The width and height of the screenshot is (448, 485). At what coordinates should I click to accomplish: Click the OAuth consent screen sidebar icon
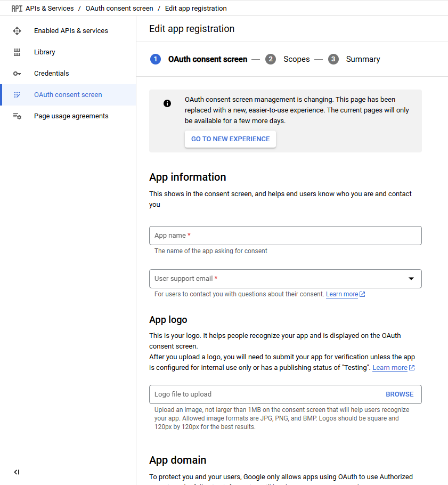17,95
